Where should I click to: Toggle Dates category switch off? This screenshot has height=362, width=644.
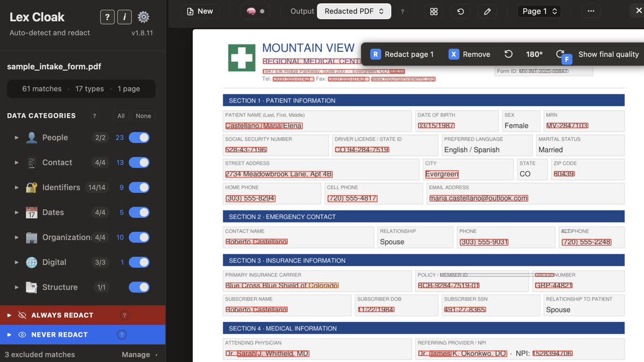[139, 212]
